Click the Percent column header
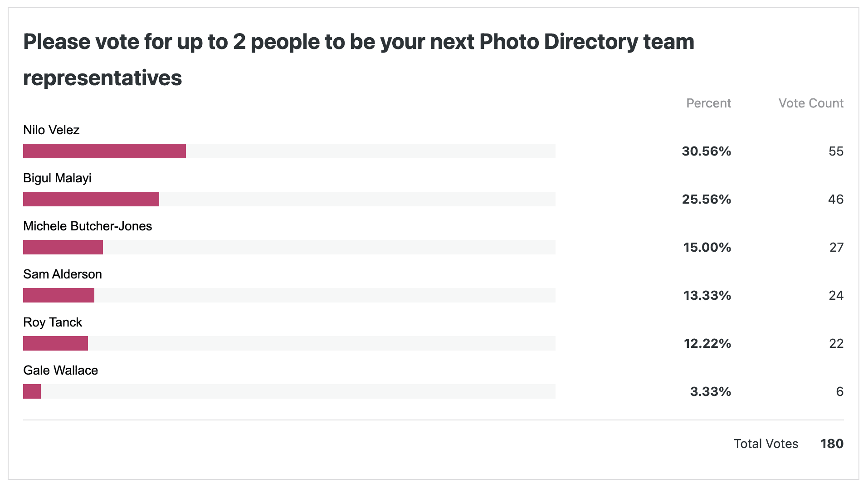The height and width of the screenshot is (488, 868). 708,103
